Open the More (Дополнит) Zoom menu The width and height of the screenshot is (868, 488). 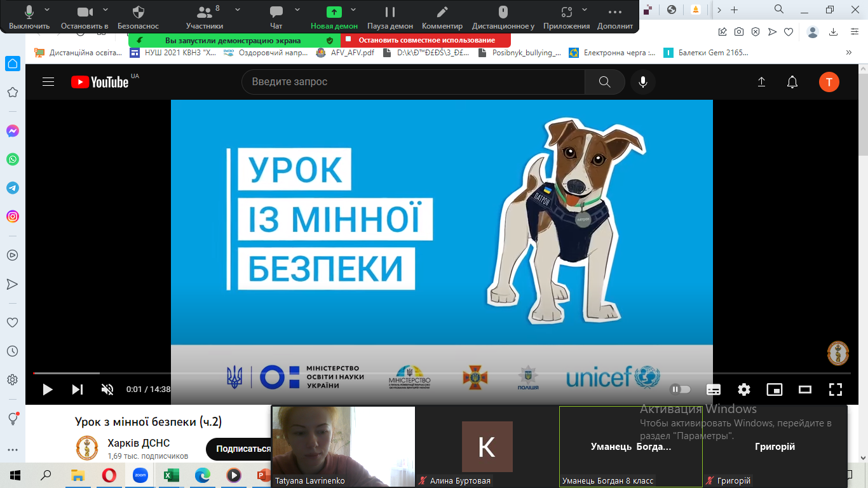(x=615, y=17)
